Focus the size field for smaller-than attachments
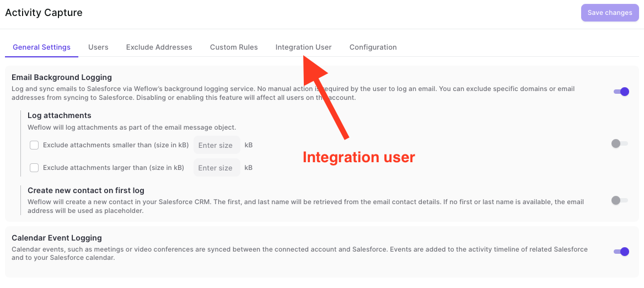644x288 pixels. click(x=217, y=145)
